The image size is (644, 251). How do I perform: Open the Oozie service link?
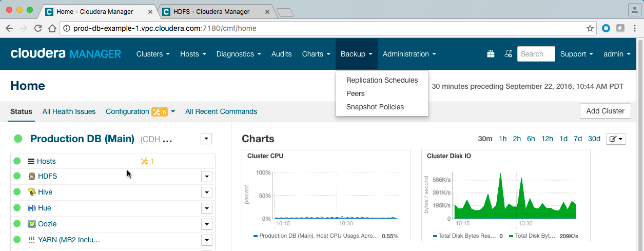click(47, 224)
